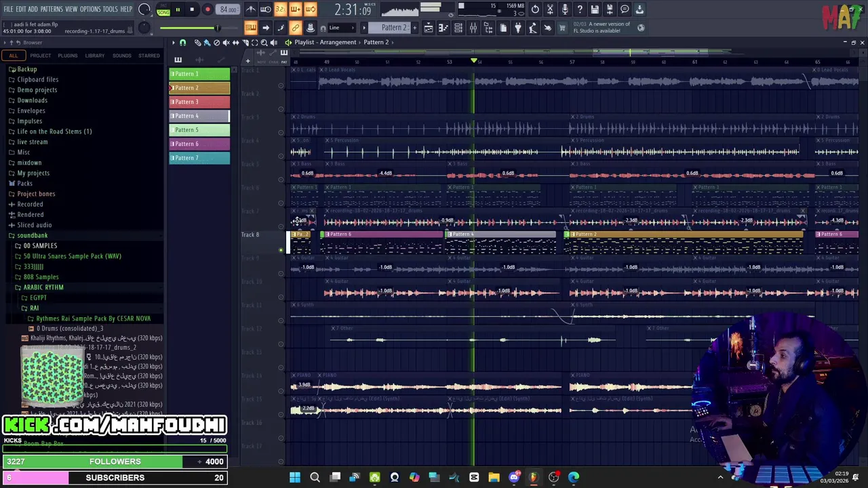
Task: Expand the EGYPT folder
Action: (x=38, y=298)
